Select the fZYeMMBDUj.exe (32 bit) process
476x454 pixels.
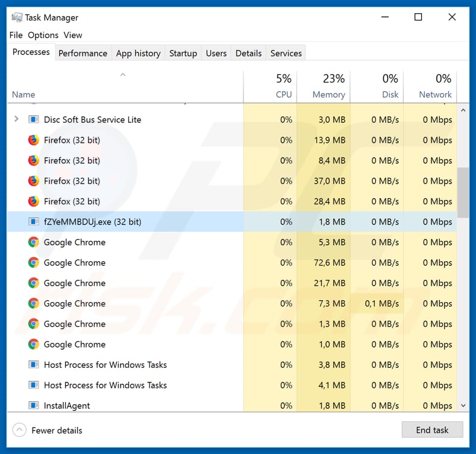click(x=232, y=222)
